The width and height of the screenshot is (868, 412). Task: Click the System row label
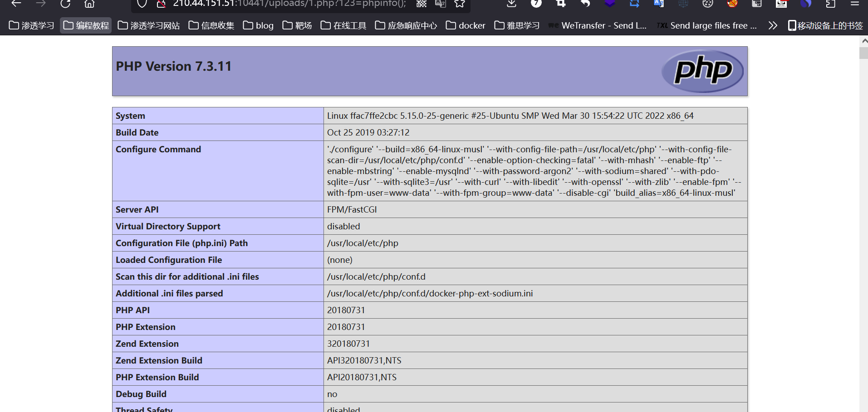coord(130,116)
